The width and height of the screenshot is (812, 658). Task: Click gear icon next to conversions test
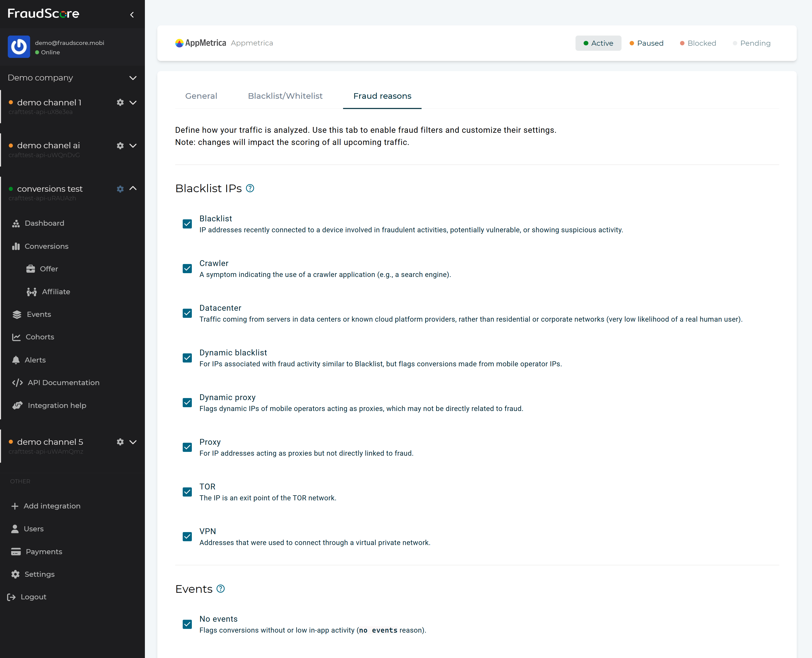120,189
